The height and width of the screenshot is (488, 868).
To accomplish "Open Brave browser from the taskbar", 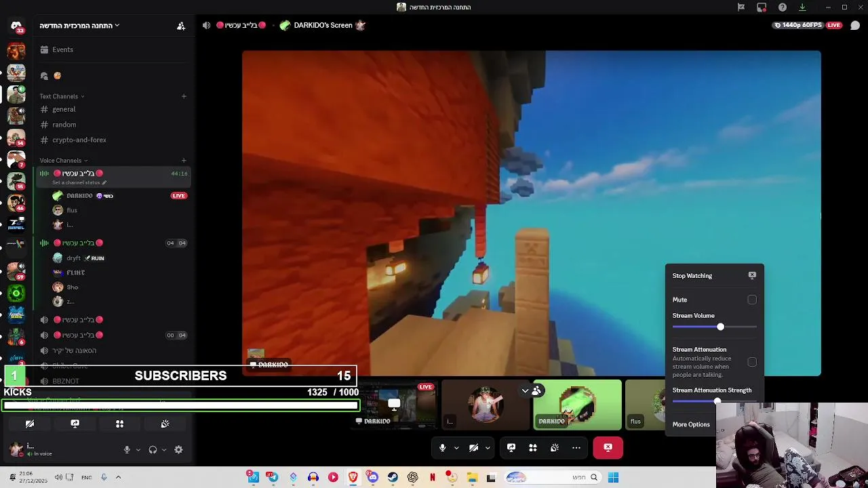I will tap(353, 477).
